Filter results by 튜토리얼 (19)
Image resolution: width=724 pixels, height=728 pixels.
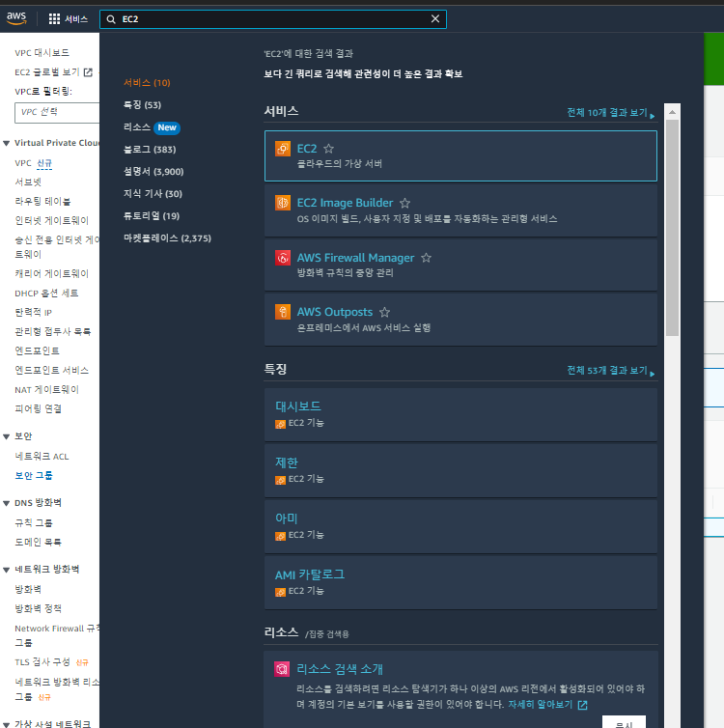[152, 216]
